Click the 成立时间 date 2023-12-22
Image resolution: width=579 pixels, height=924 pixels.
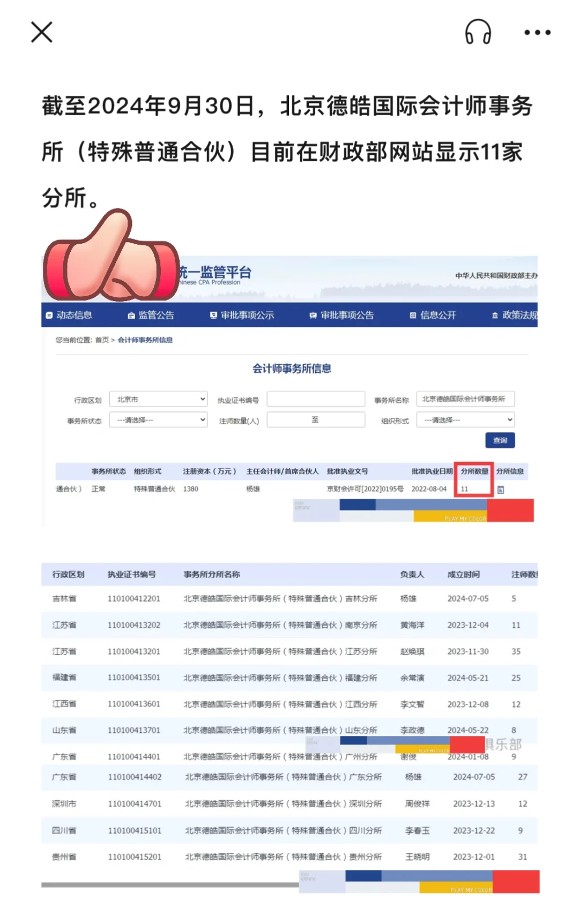[x=474, y=830]
